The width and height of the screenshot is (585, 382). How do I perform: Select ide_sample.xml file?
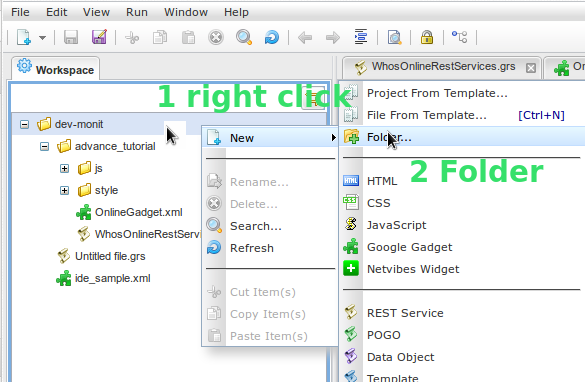point(103,278)
